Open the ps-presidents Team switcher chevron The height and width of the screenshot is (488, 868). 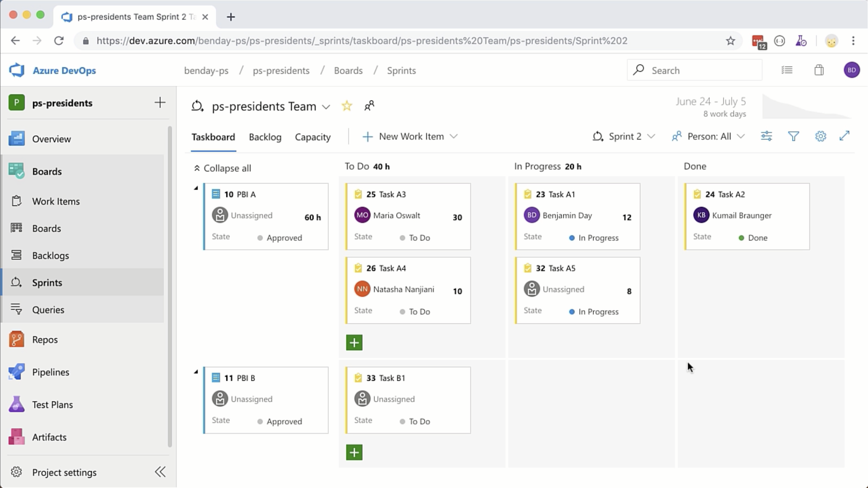(326, 107)
